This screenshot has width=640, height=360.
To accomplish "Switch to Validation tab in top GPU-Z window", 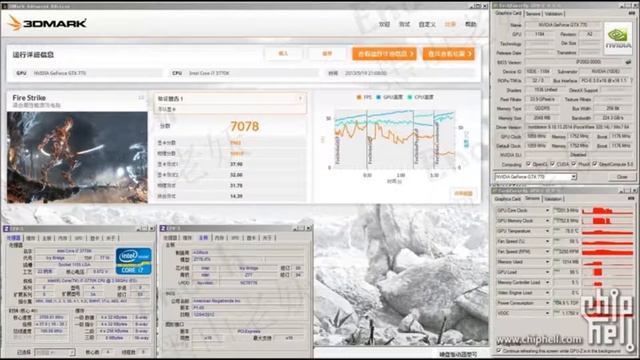I will pyautogui.click(x=553, y=13).
